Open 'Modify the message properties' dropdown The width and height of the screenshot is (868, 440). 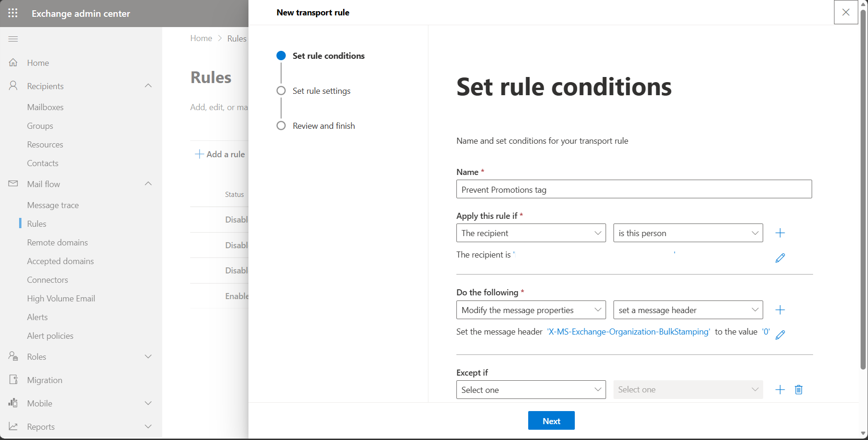coord(531,310)
